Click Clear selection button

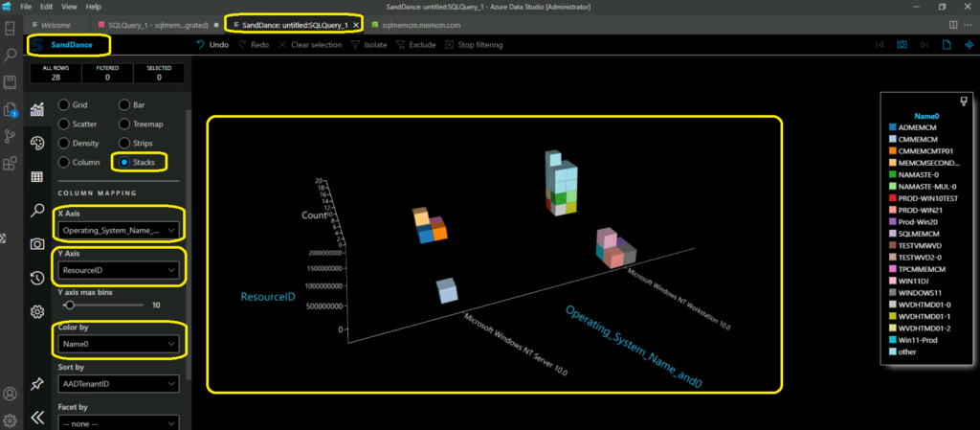pos(309,45)
